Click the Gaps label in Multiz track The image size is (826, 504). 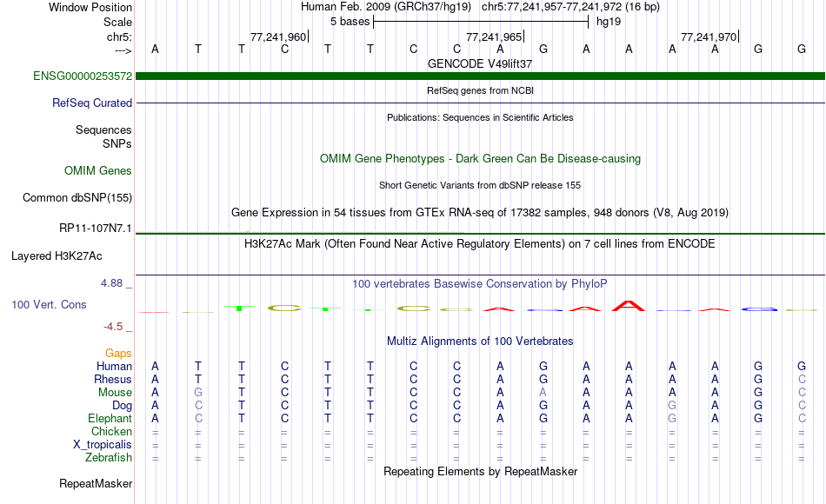[x=118, y=353]
